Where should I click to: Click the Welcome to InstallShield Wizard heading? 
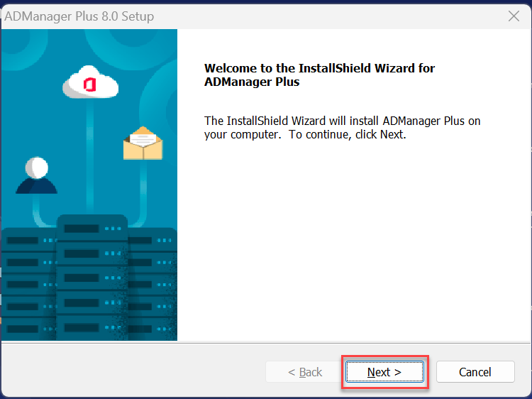pos(319,75)
